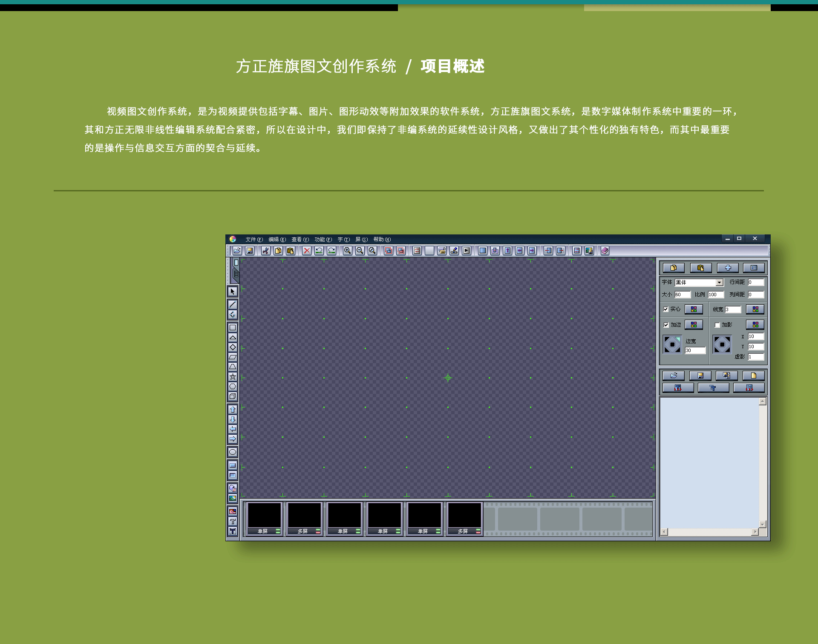
Task: Click the purple book help icon
Action: 605,251
